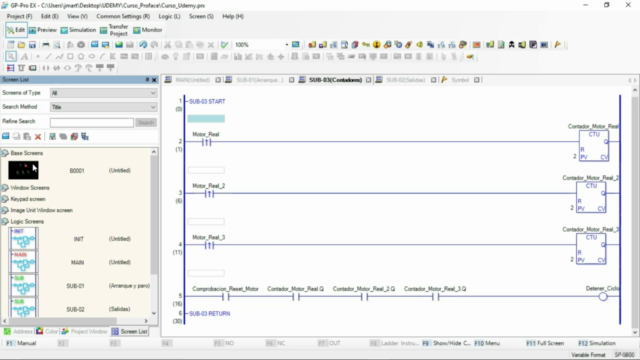
Task: Click the Save floppy disk icon
Action: [32, 44]
